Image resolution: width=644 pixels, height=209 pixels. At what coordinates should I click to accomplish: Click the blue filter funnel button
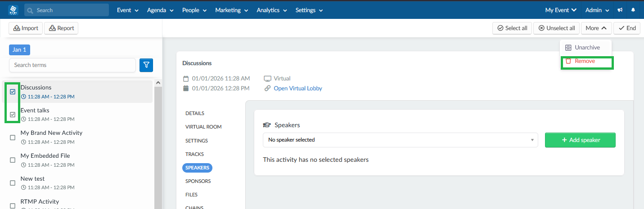(x=146, y=65)
